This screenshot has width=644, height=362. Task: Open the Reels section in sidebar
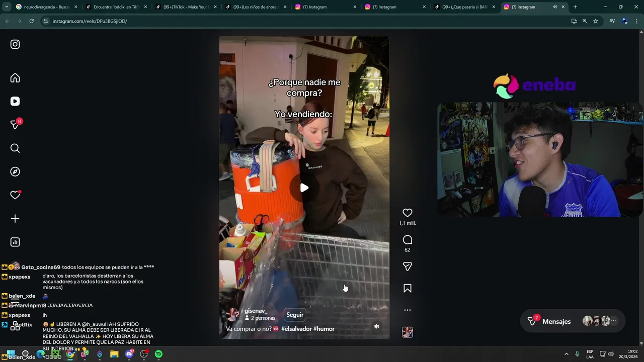pyautogui.click(x=15, y=101)
